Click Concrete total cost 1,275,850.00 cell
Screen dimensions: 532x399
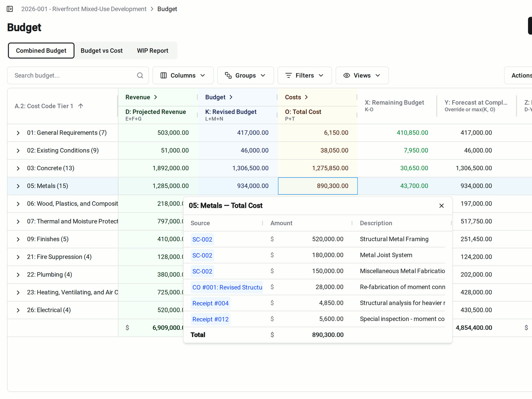318,168
